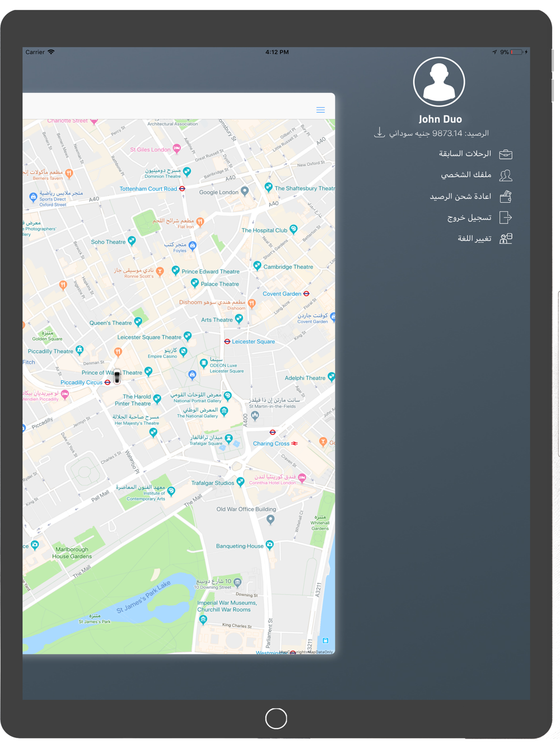The image size is (560, 747).
Task: Tap the Sports Direct Oxford Street pin
Action: click(33, 197)
